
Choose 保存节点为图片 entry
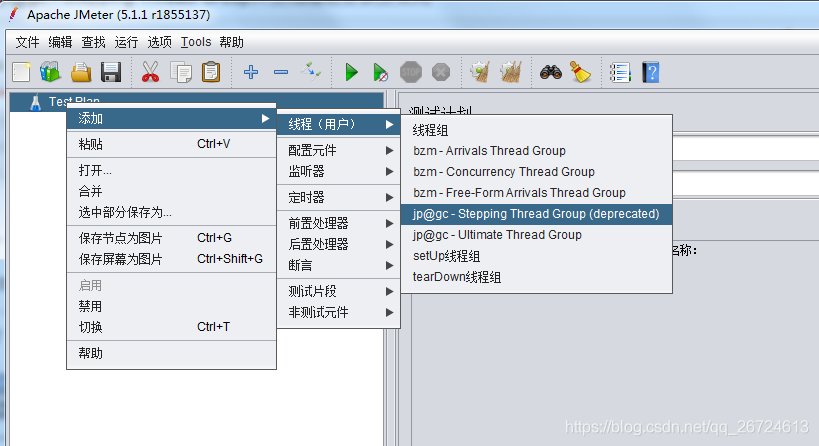[171, 238]
